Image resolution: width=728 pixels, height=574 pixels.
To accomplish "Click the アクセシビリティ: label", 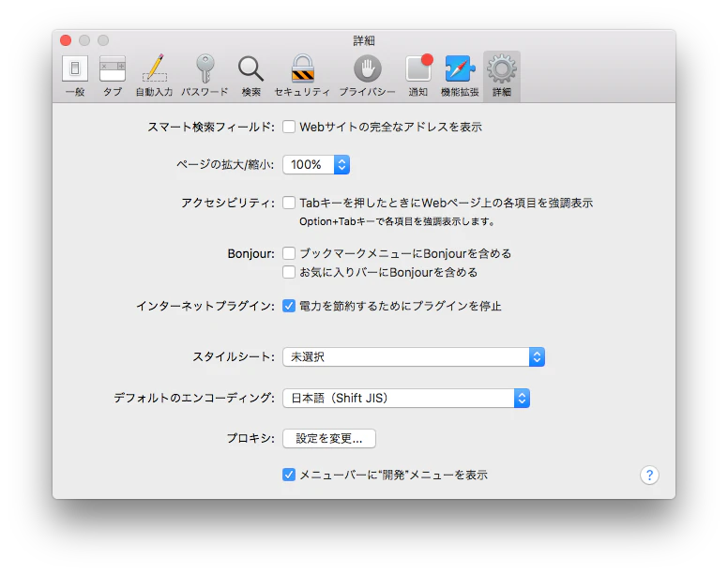I will point(227,203).
